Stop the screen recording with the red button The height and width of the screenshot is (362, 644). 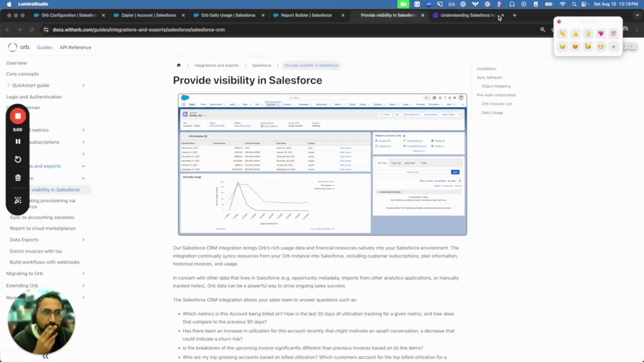(x=18, y=116)
